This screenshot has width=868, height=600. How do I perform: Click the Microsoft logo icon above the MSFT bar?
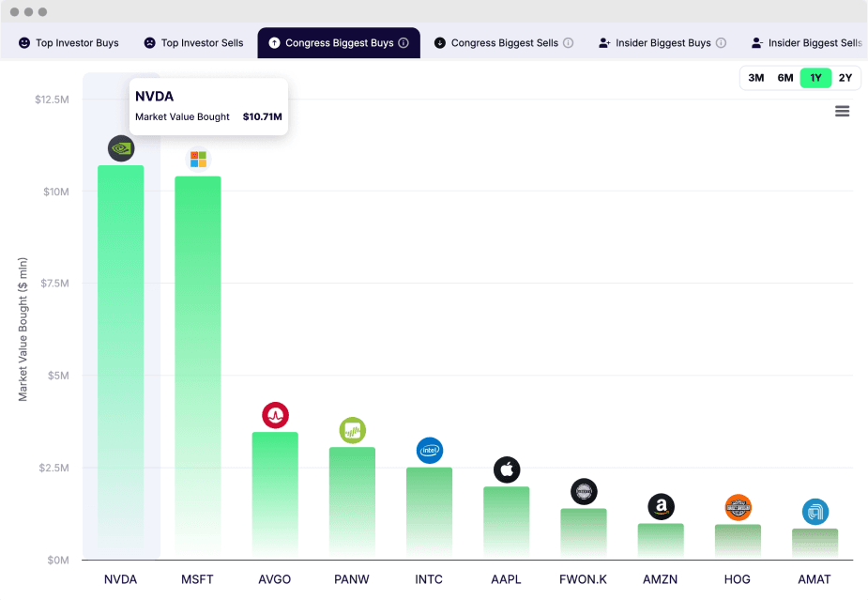point(198,159)
